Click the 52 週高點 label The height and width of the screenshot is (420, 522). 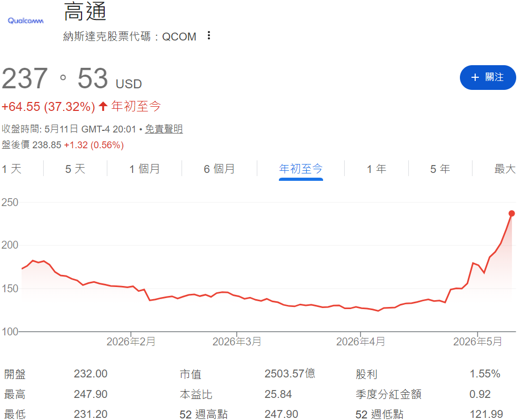tap(204, 414)
